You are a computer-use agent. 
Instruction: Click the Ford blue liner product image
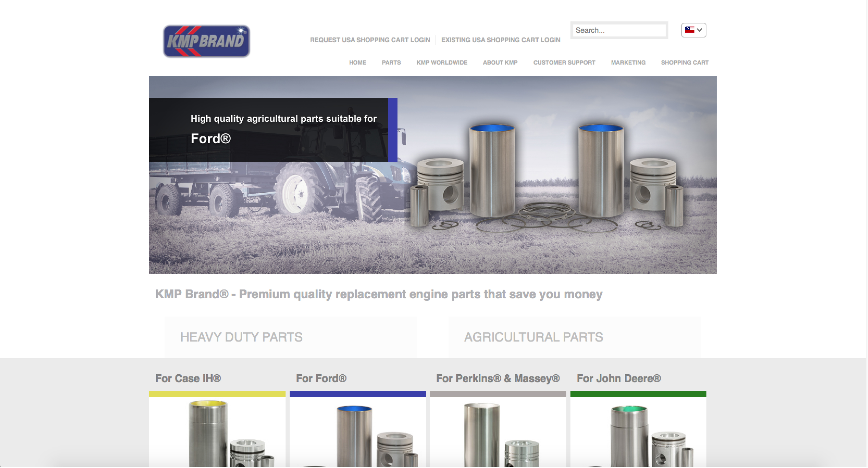click(357, 432)
